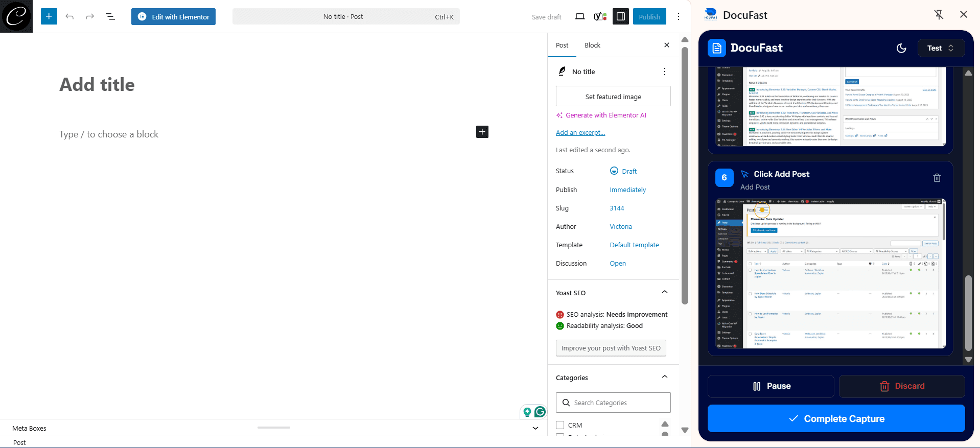
Task: Open Document Overview list icon
Action: 110,16
